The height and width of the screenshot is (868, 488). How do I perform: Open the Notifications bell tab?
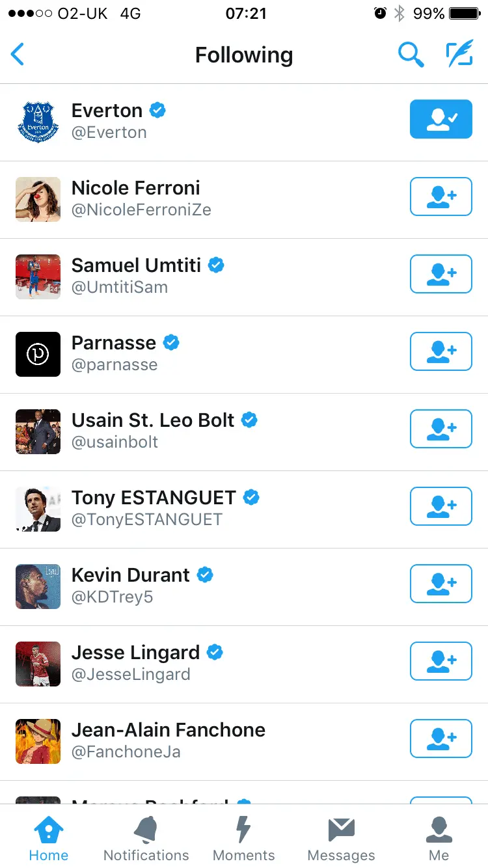[x=146, y=839]
